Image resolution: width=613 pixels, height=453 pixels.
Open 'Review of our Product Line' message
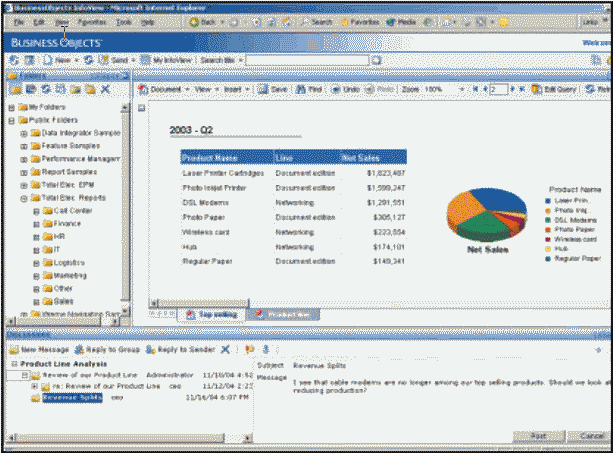click(x=90, y=375)
